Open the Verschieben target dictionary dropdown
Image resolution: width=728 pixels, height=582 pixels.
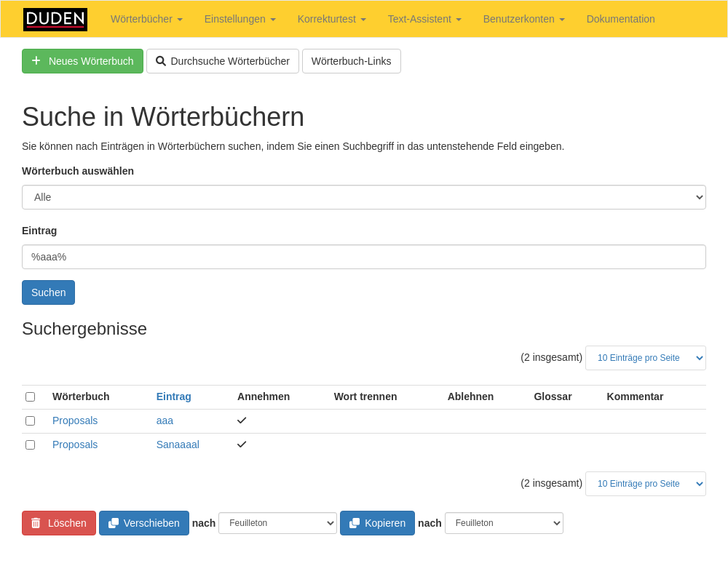point(277,523)
